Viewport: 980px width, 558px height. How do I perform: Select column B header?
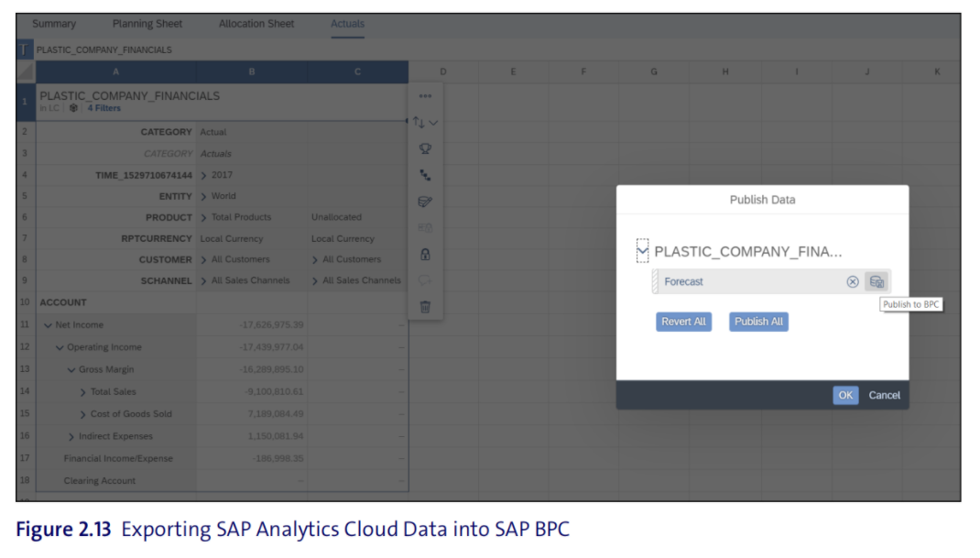[252, 72]
